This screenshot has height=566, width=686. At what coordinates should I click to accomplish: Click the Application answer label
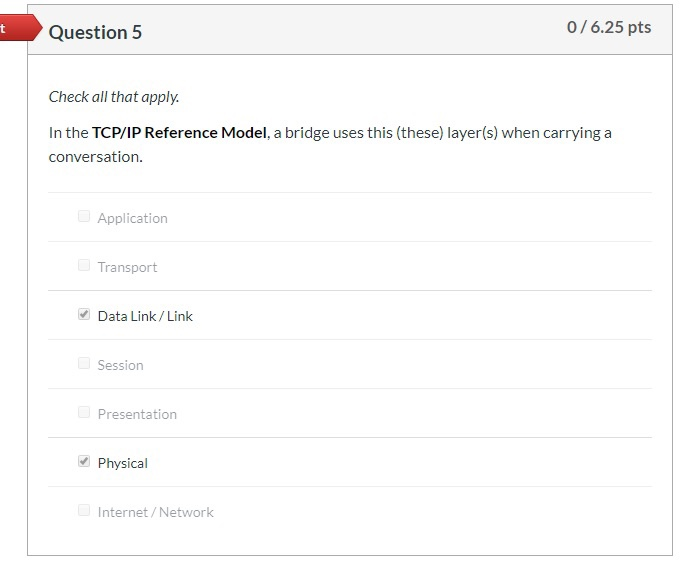132,218
